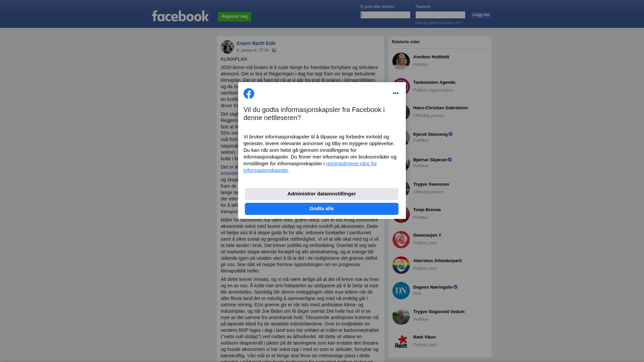Focus the E-post eller telefon field

pos(385,15)
